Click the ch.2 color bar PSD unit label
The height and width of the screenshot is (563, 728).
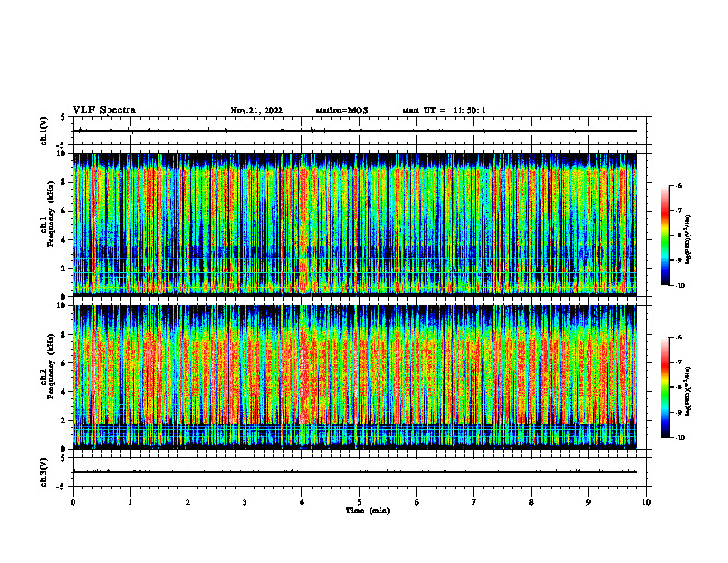pyautogui.click(x=688, y=391)
